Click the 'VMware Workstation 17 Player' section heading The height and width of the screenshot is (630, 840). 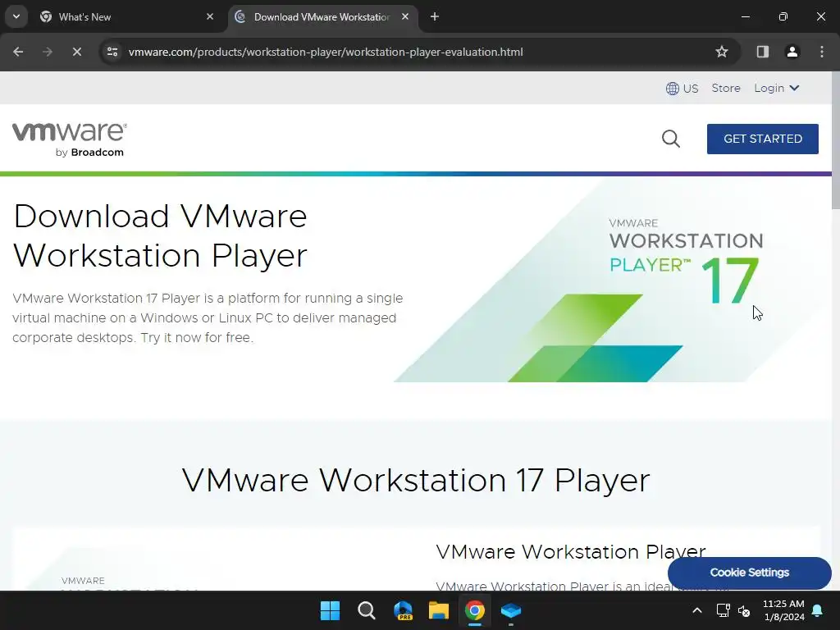[x=416, y=480]
